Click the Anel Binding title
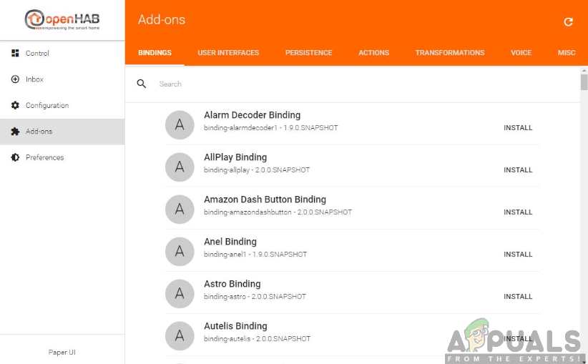Viewport: 588px width, 364px height. [230, 242]
